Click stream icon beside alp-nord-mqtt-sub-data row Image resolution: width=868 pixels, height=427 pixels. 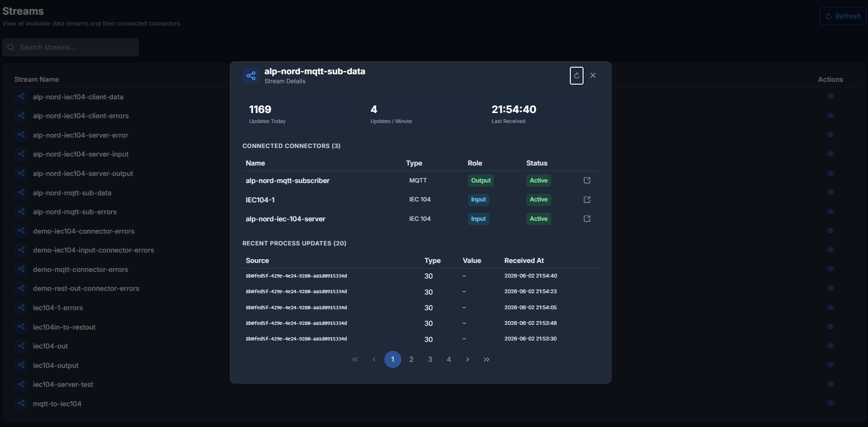[x=21, y=192]
